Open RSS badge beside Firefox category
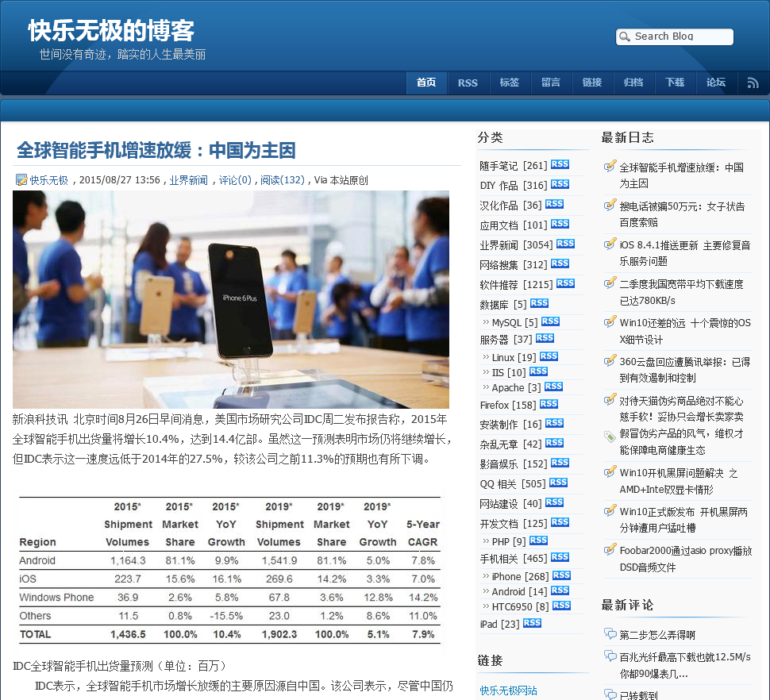This screenshot has height=700, width=770. tap(549, 404)
